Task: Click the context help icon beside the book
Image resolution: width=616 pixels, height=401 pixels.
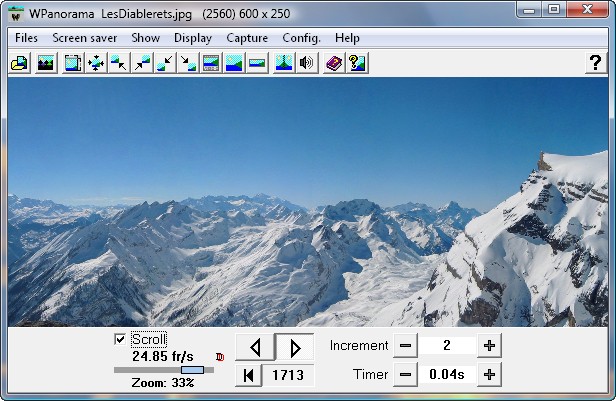Action: (357, 63)
